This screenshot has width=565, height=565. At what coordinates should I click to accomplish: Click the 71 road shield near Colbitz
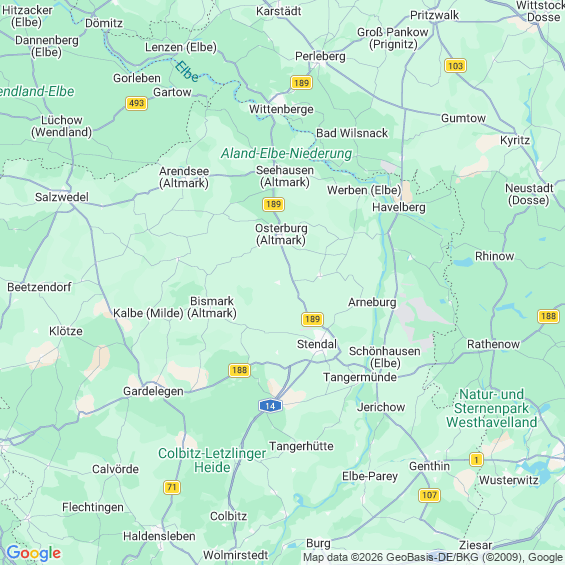point(172,487)
